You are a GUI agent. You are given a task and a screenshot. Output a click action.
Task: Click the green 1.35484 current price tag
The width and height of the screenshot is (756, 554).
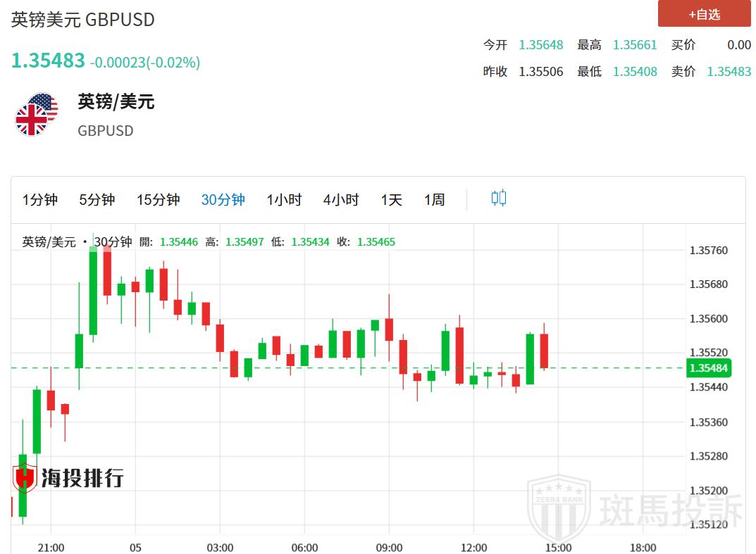click(x=708, y=368)
